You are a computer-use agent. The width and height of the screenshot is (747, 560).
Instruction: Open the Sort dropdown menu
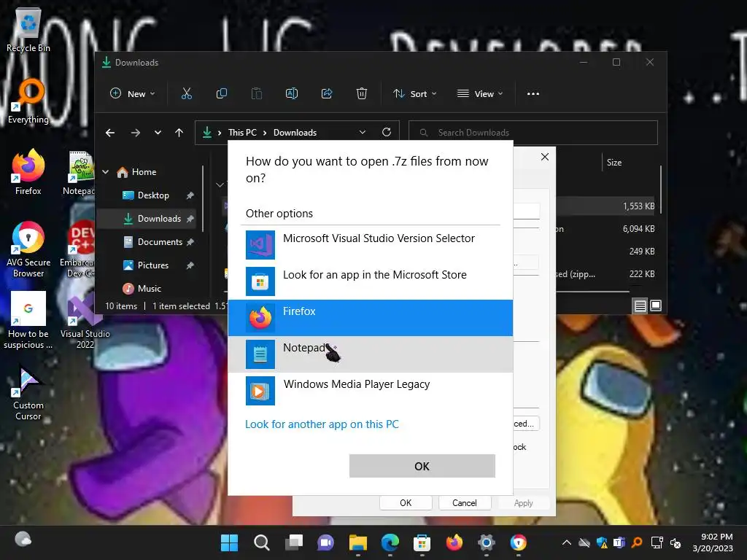click(x=414, y=94)
